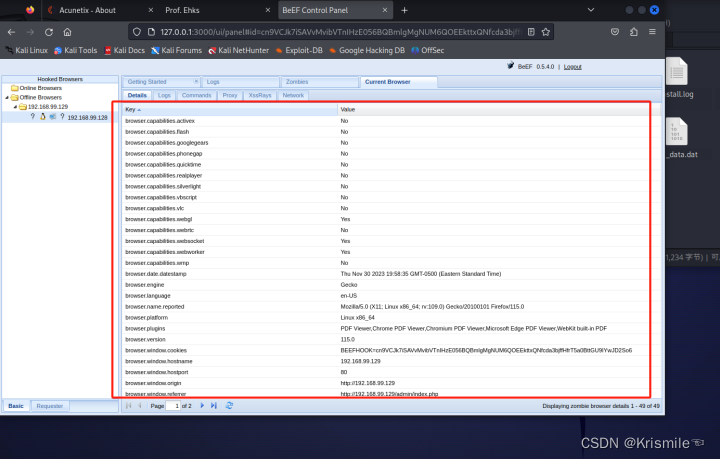This screenshot has width=720, height=459.
Task: Open the main Logs tab
Action: click(x=240, y=82)
